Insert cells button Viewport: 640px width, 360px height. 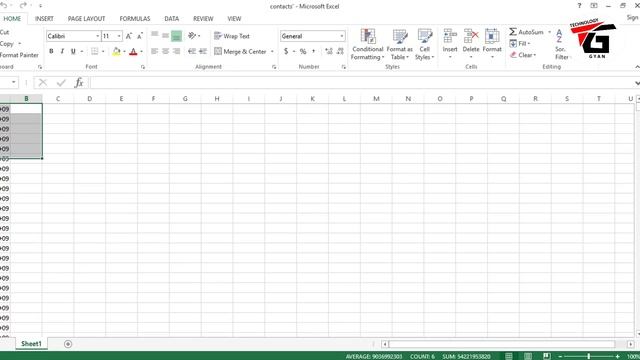coord(450,44)
